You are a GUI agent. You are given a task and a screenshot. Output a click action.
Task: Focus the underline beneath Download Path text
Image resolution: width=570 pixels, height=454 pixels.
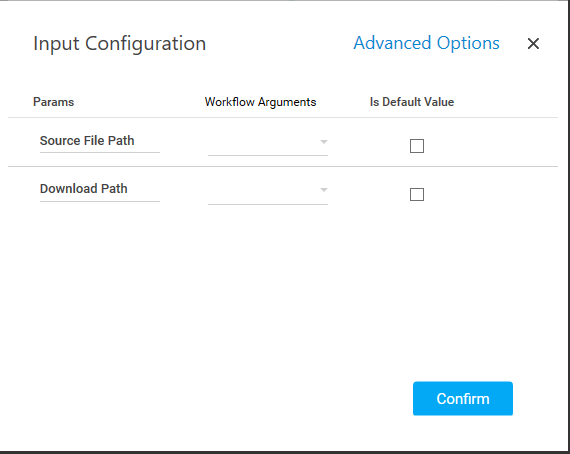[100, 201]
